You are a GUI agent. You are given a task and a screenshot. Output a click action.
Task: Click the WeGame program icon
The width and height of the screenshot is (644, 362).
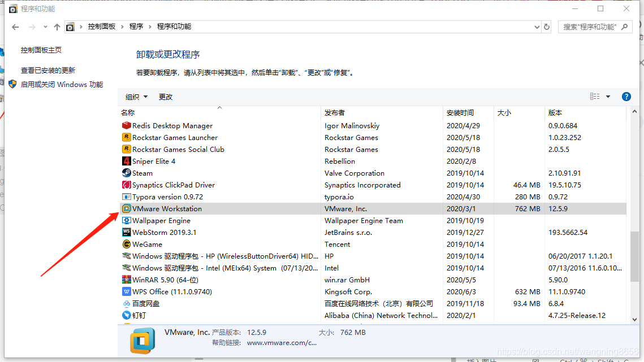click(x=127, y=244)
